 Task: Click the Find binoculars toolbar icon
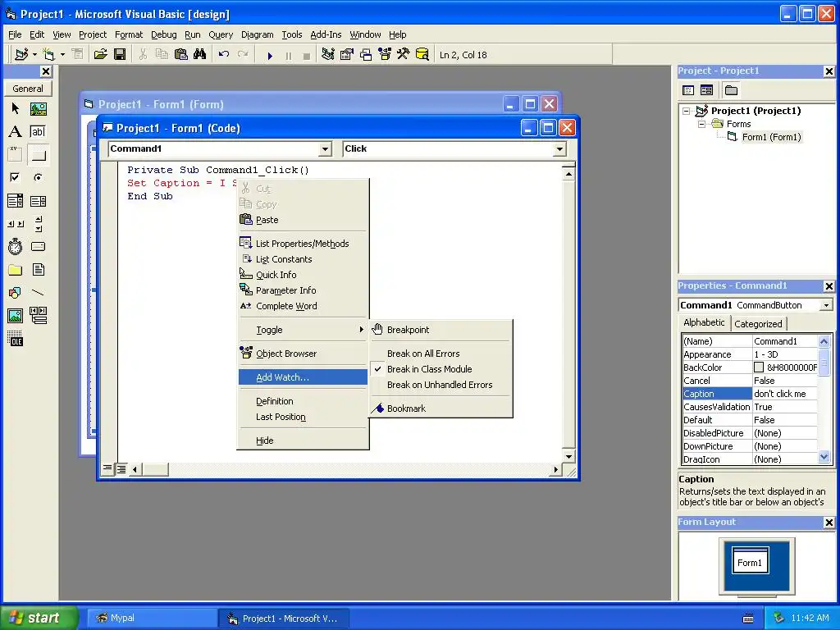coord(200,55)
